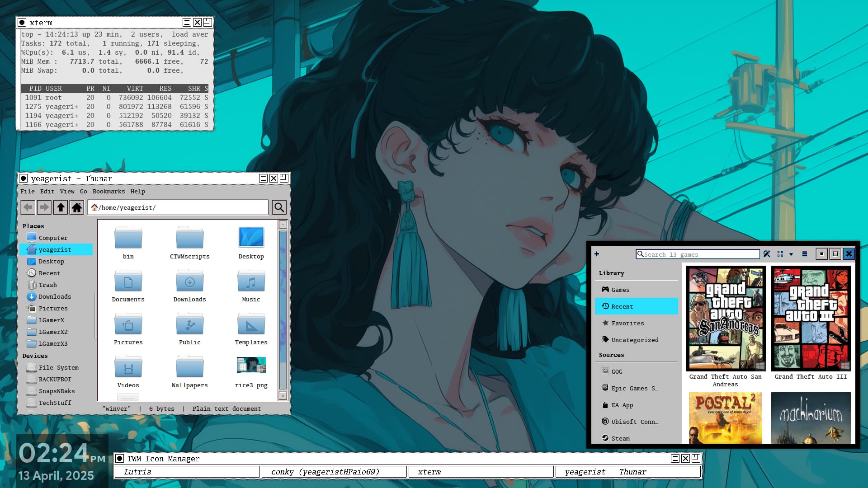Select the Public folder icon
Viewport: 868px width, 488px height.
tap(190, 323)
